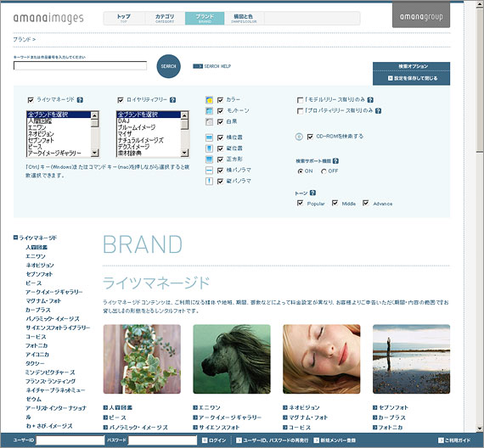Open help for 検索サポート機能
This screenshot has width=484, height=448.
(x=336, y=161)
